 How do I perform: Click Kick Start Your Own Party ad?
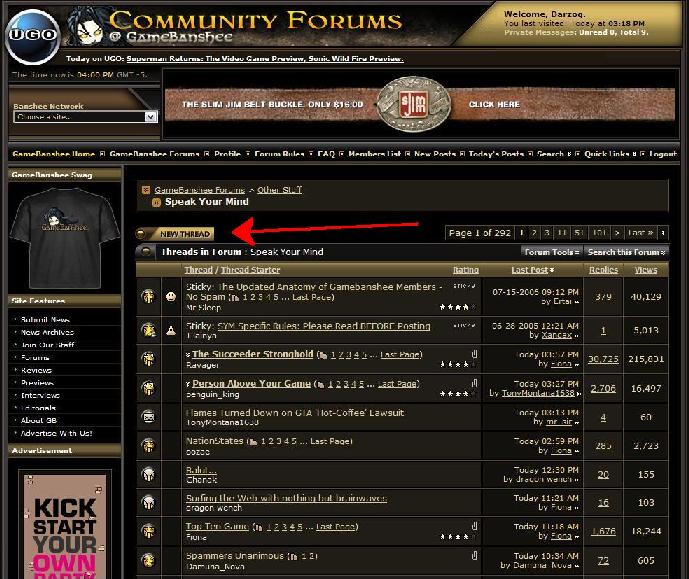tap(65, 526)
